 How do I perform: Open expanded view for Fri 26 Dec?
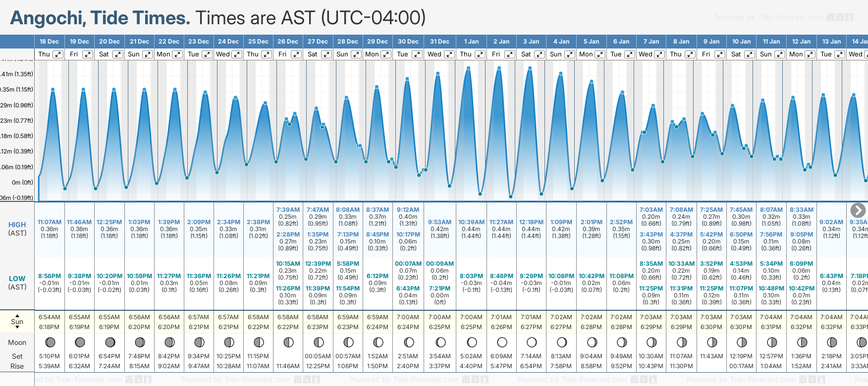click(296, 54)
